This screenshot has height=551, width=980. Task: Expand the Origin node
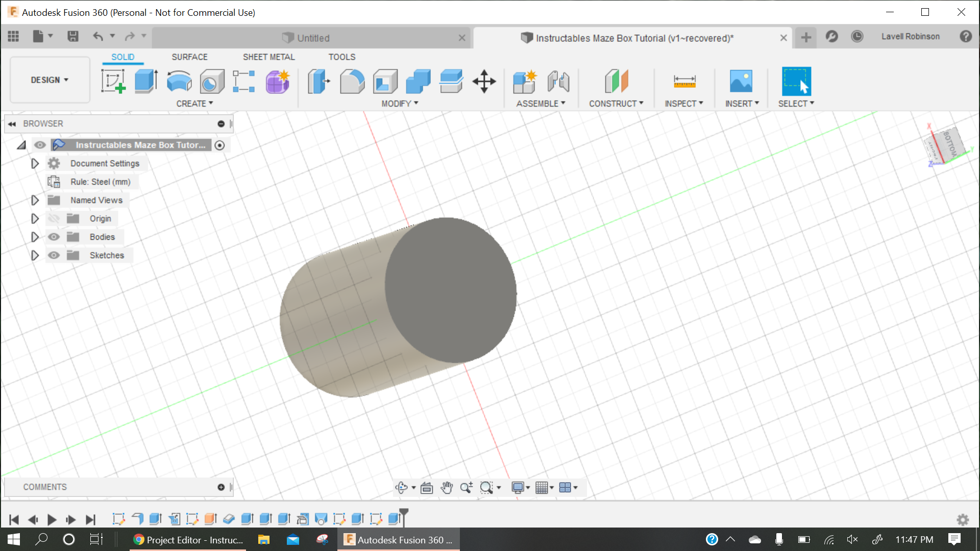tap(35, 218)
